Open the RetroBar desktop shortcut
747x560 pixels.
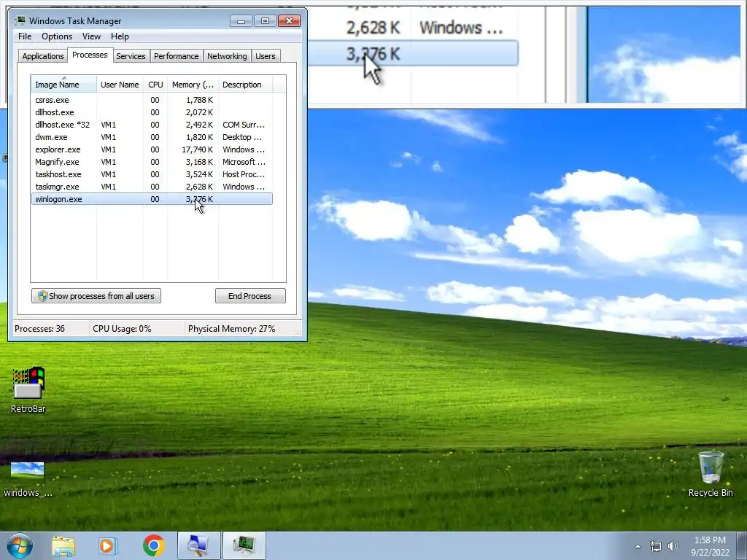point(28,389)
